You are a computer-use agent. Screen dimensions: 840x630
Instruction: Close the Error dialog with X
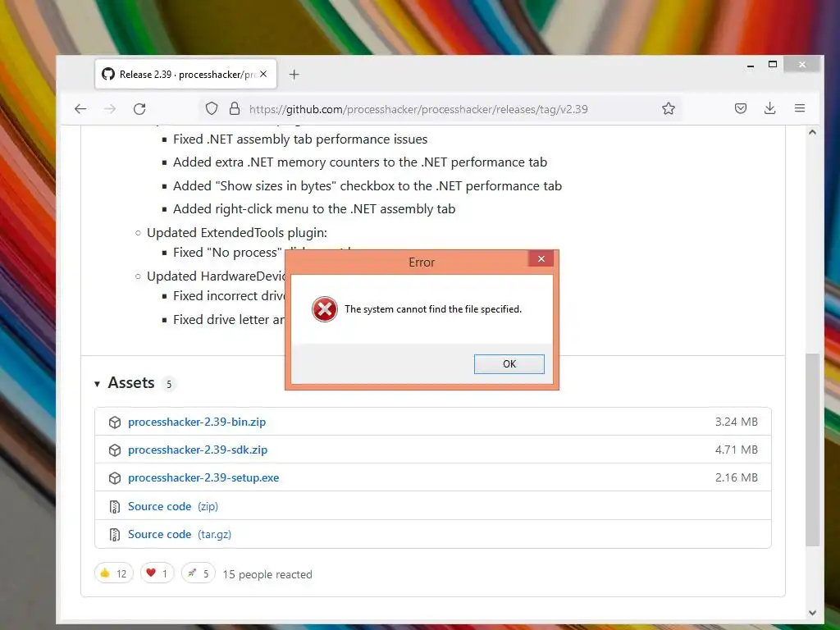point(541,258)
